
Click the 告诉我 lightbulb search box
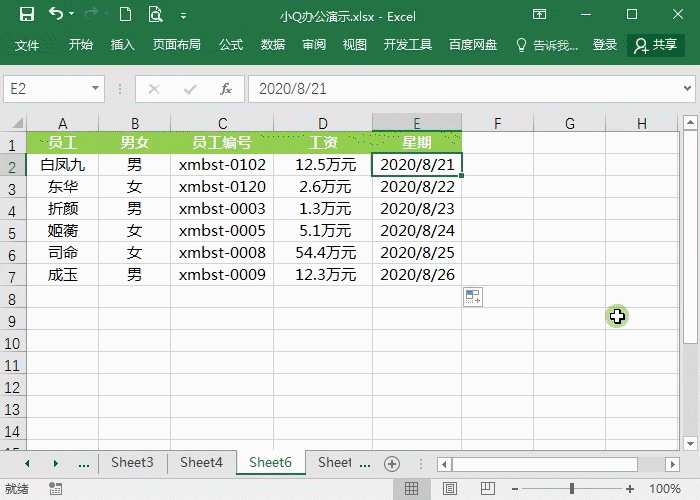(547, 45)
